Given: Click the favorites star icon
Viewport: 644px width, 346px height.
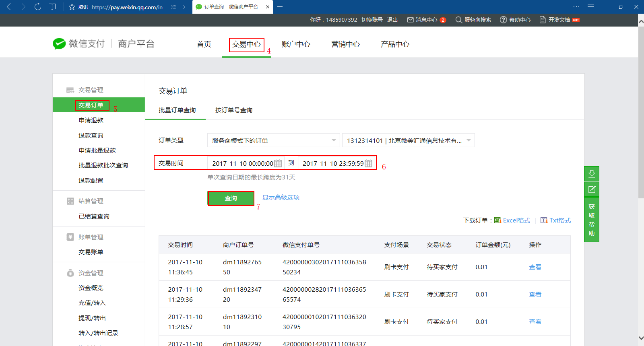Looking at the screenshot, I should [72, 7].
